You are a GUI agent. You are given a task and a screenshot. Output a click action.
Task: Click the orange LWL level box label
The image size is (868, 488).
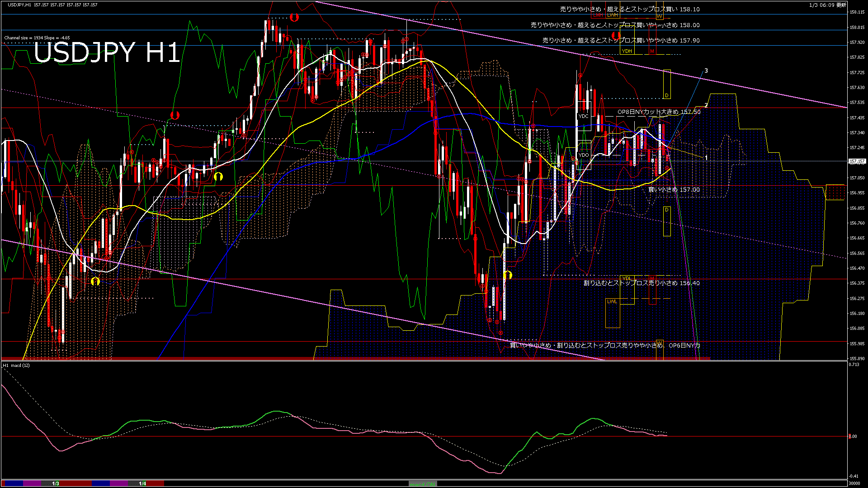point(612,301)
